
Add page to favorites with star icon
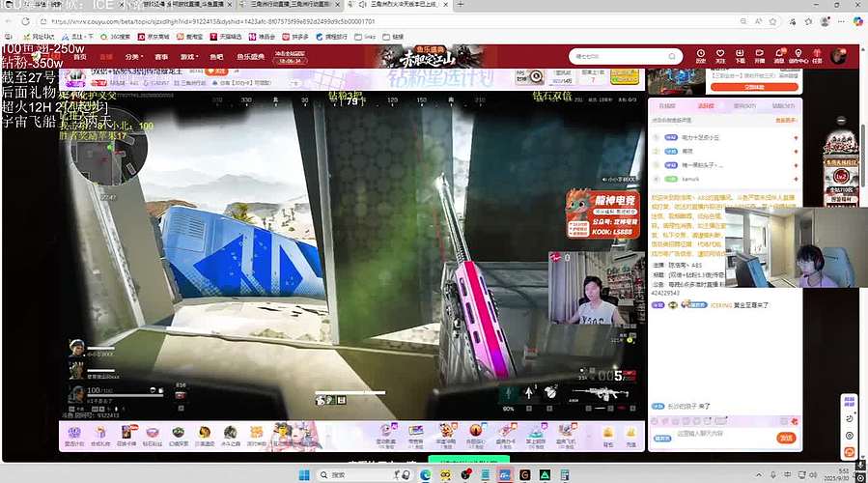click(772, 21)
